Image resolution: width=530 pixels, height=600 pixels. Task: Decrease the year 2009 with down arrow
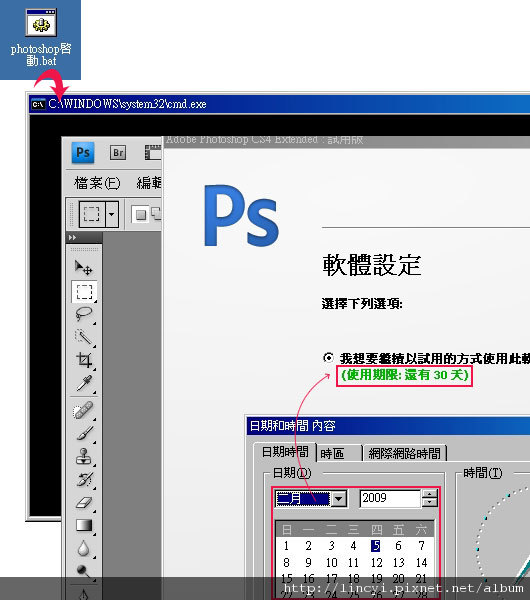(429, 503)
